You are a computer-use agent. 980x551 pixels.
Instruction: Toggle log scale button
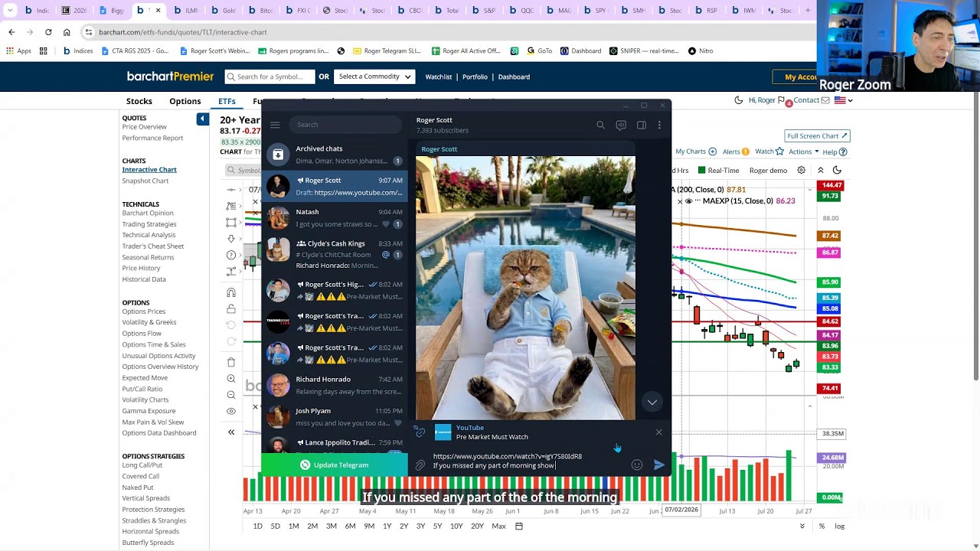pyautogui.click(x=840, y=527)
